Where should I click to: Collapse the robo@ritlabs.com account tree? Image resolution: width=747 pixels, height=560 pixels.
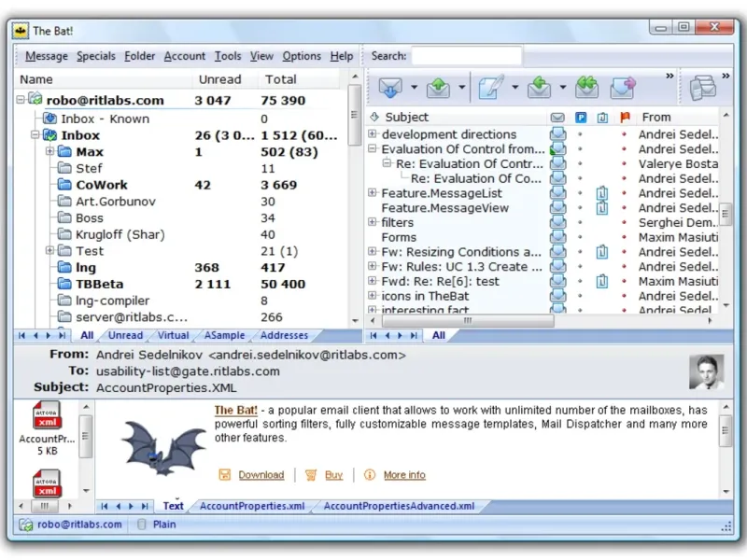coord(20,100)
